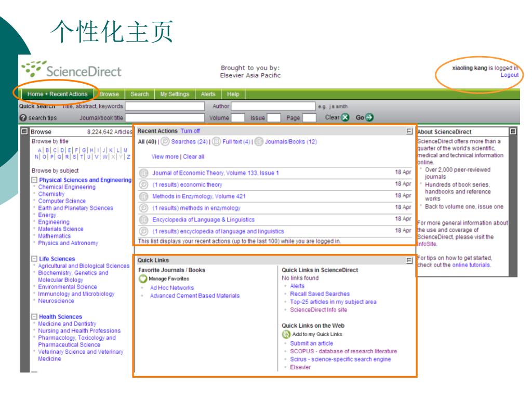Collapse the About ScienceDirect panel
Image resolution: width=532 pixels, height=399 pixels.
tap(513, 131)
